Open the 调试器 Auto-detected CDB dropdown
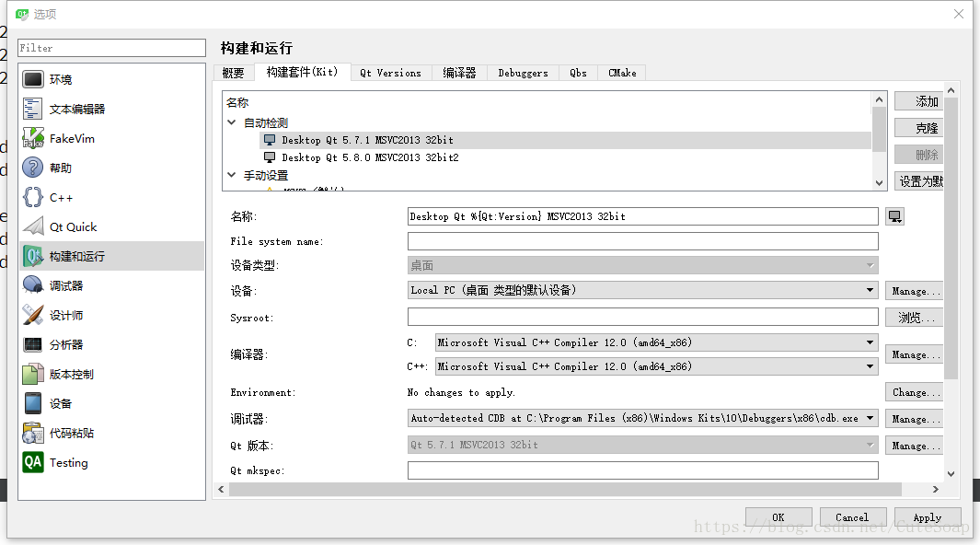The height and width of the screenshot is (545, 980). [642, 418]
